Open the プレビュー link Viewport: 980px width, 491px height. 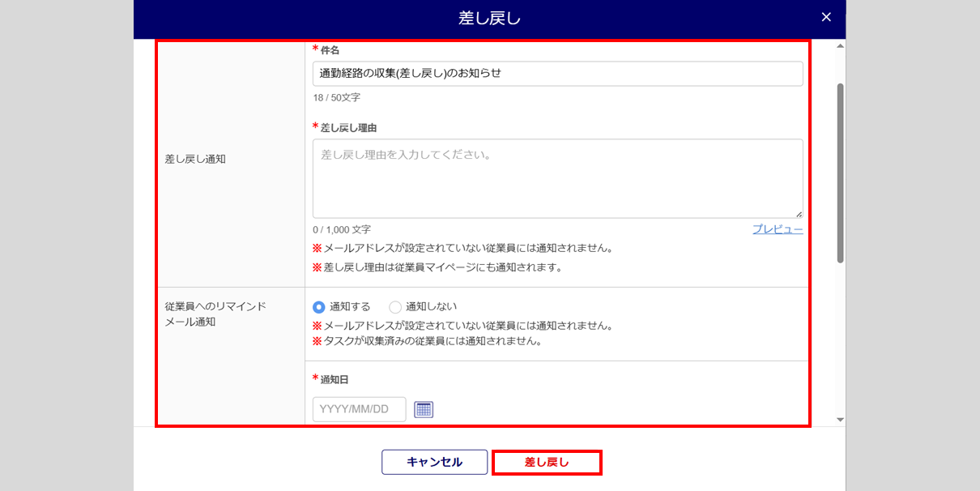(778, 229)
